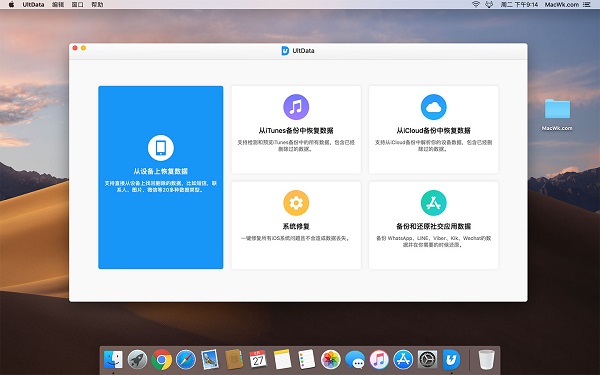Click system repair iOS description text
This screenshot has width=600, height=375.
(296, 238)
